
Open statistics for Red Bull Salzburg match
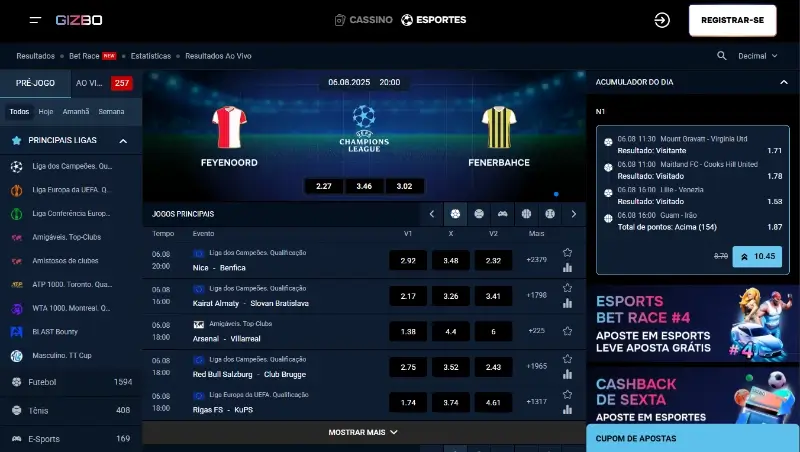567,374
